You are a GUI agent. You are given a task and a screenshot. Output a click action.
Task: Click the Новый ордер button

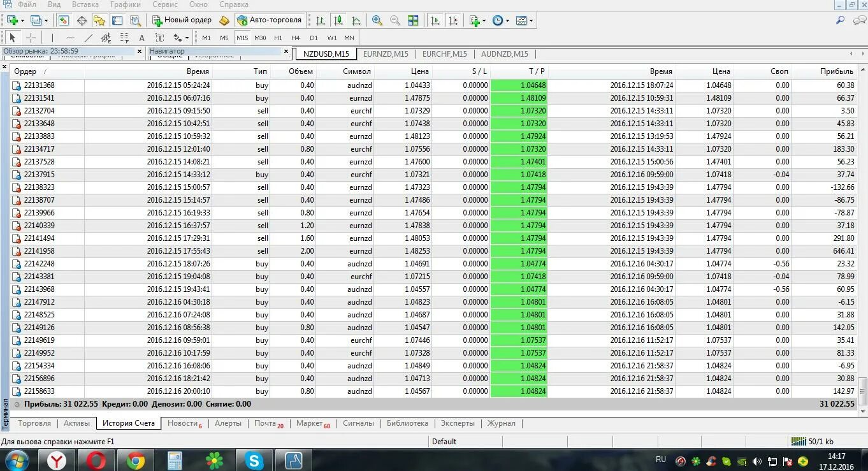coord(182,20)
